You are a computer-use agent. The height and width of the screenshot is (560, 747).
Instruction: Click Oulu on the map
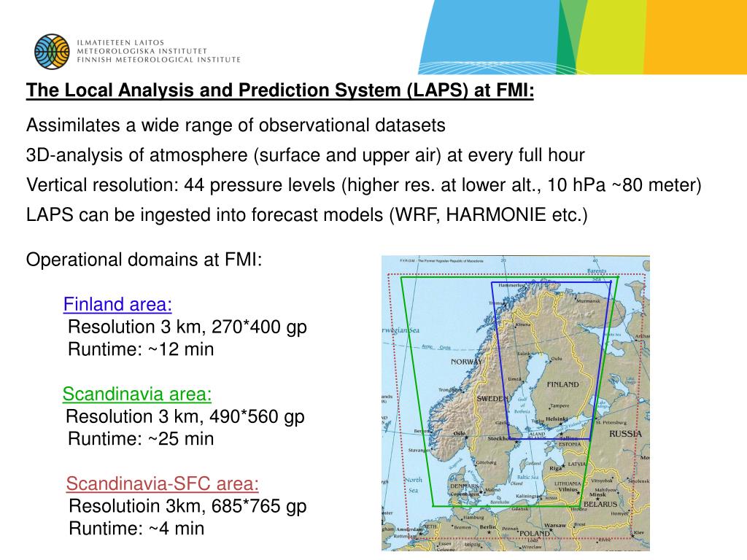click(556, 358)
